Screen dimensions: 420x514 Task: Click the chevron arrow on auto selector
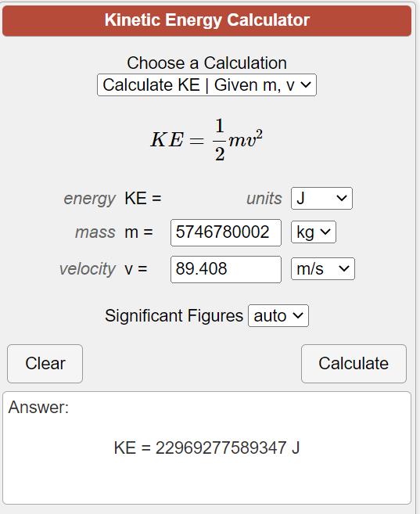tap(298, 315)
